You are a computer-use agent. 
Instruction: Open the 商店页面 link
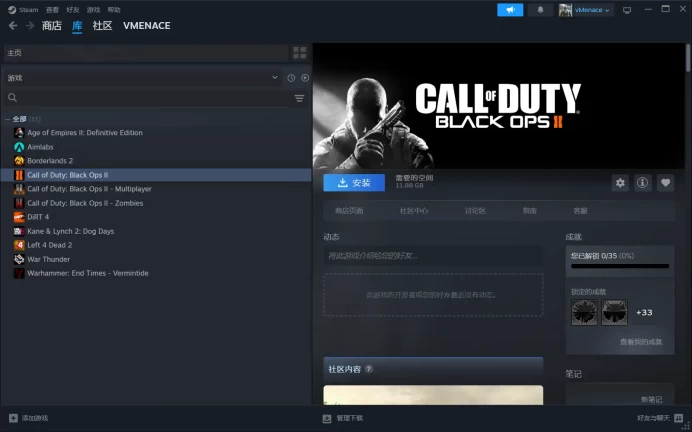coord(349,211)
